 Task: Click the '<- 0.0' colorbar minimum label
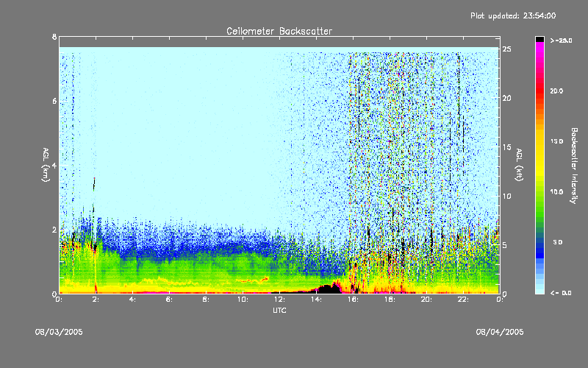pyautogui.click(x=561, y=293)
